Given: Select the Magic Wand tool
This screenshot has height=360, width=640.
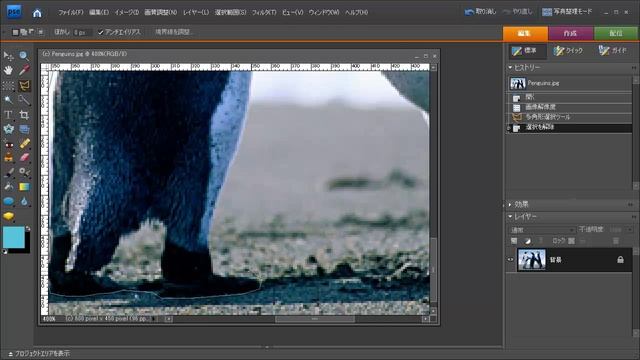Looking at the screenshot, I should click(8, 100).
